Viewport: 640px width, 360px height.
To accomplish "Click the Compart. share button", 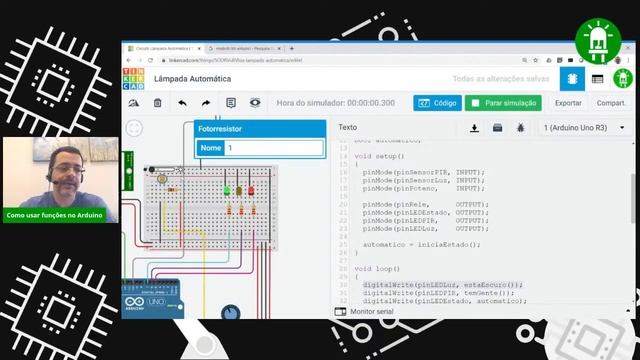I will click(x=611, y=103).
